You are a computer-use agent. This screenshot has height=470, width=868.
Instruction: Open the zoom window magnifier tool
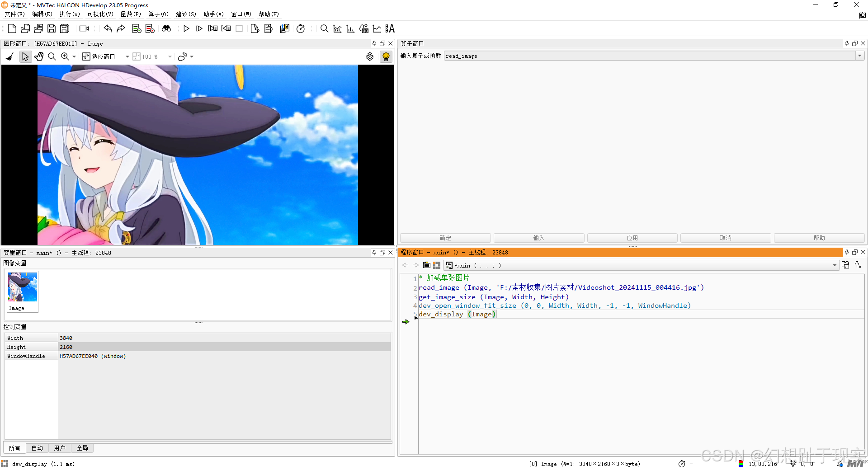[324, 29]
